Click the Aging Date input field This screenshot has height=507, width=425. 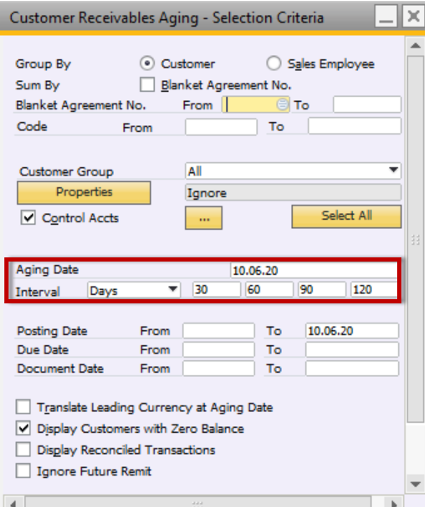pyautogui.click(x=313, y=270)
